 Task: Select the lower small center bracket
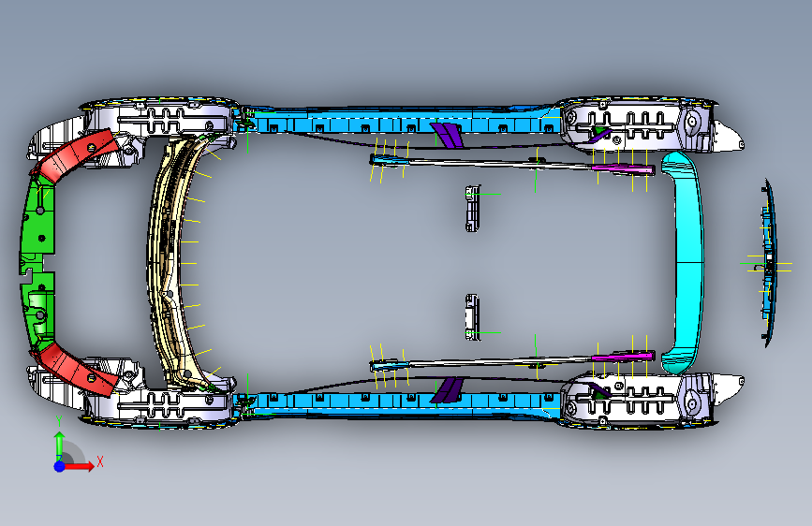point(472,317)
